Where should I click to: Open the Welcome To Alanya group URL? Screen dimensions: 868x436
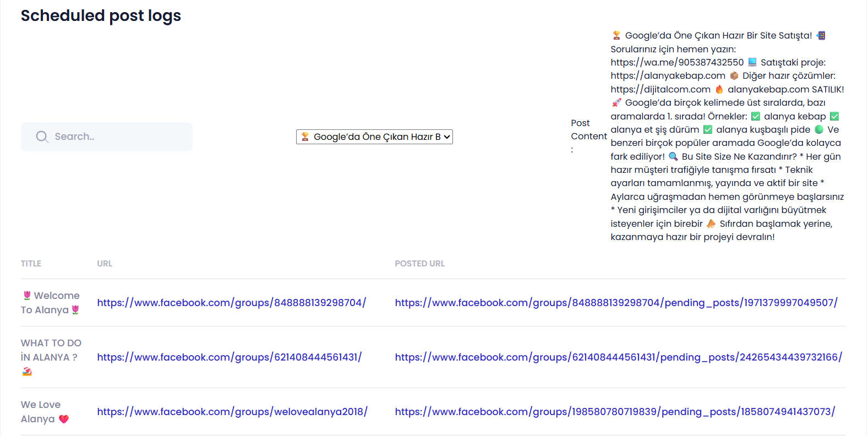(231, 303)
